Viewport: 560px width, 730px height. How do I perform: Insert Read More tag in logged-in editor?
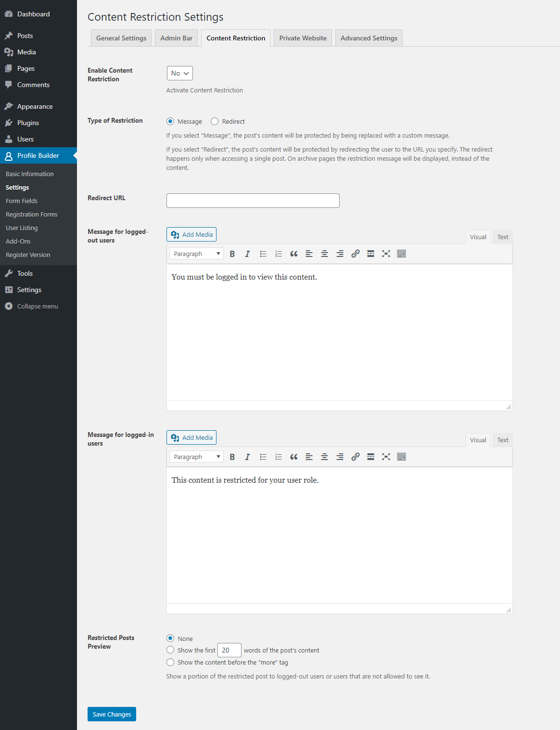click(371, 457)
